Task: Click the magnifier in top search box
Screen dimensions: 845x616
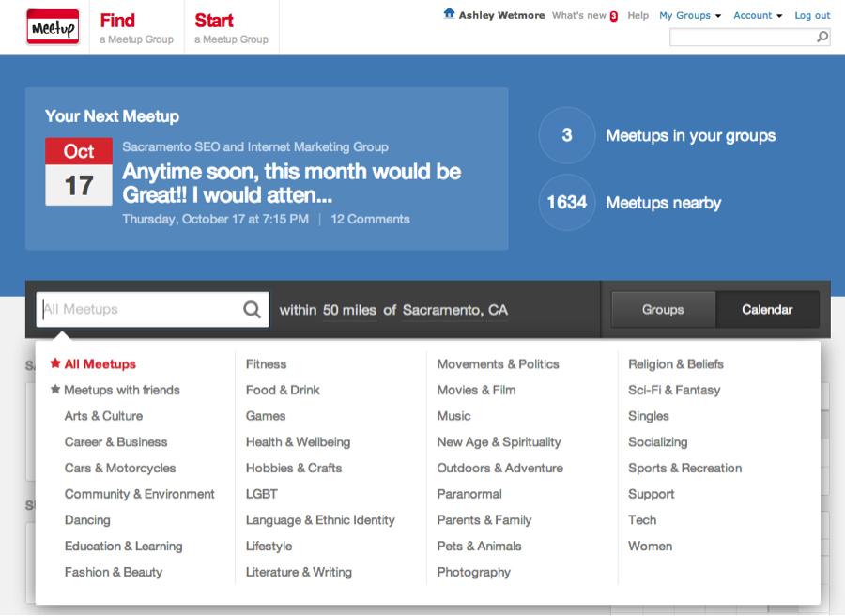Action: click(x=822, y=37)
